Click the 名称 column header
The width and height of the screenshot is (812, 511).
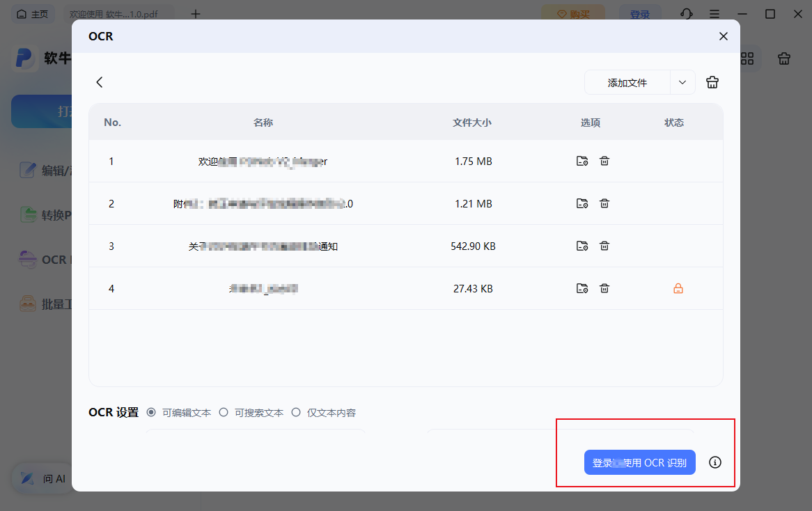(x=263, y=123)
